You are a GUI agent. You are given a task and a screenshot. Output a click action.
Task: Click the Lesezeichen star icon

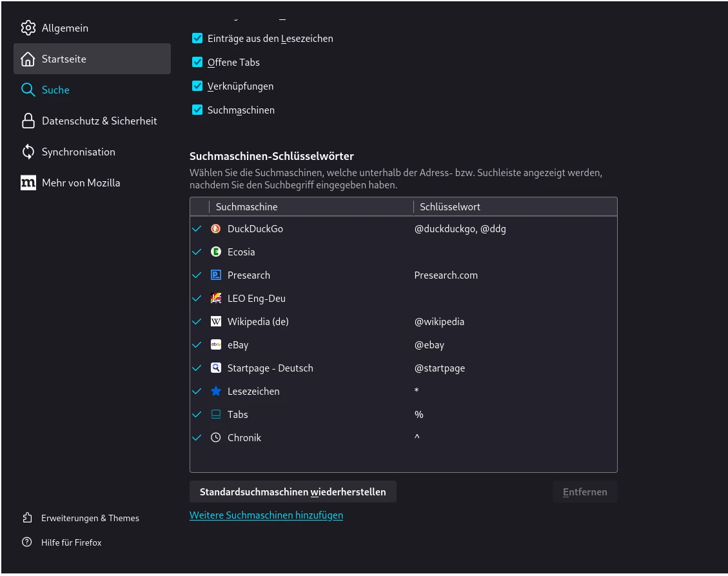[x=216, y=392]
